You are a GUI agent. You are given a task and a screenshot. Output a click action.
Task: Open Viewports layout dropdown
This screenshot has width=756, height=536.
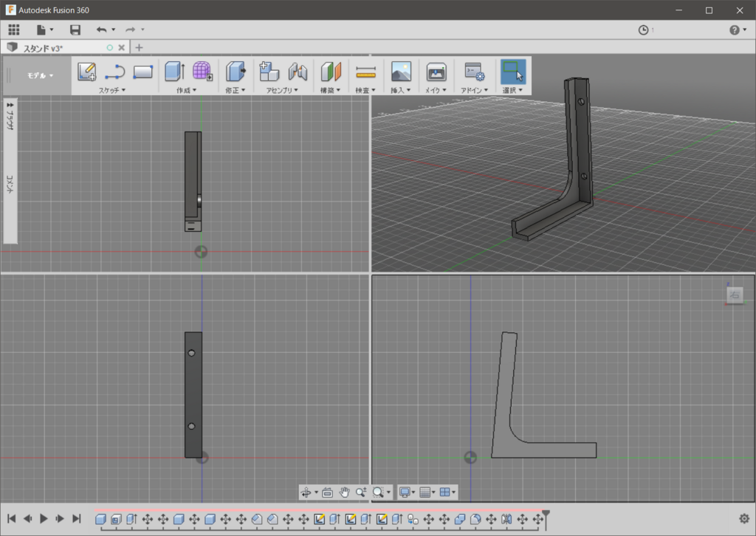point(447,492)
